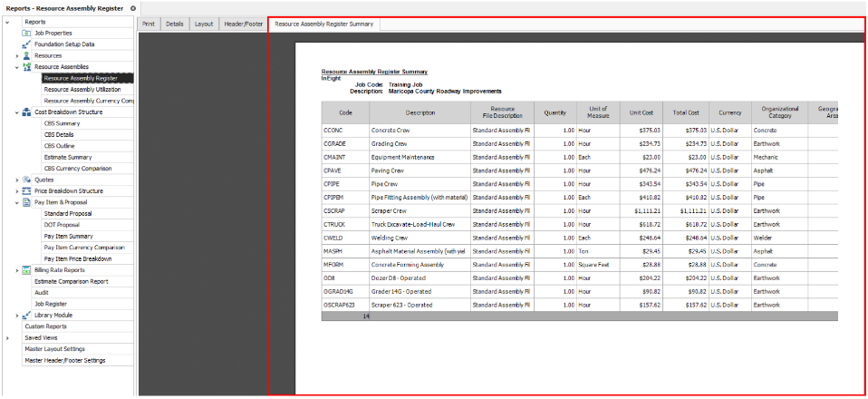
Task: Click the report title Resource Assembly Register Summary
Action: [374, 72]
